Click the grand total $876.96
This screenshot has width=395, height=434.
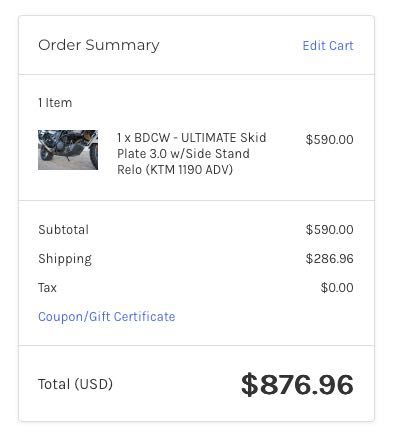[297, 385]
